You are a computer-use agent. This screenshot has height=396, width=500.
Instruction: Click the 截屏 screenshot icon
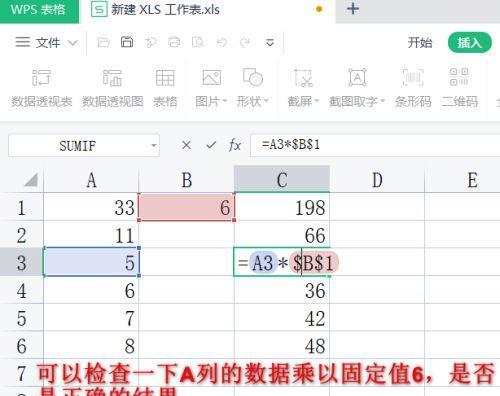tap(303, 78)
